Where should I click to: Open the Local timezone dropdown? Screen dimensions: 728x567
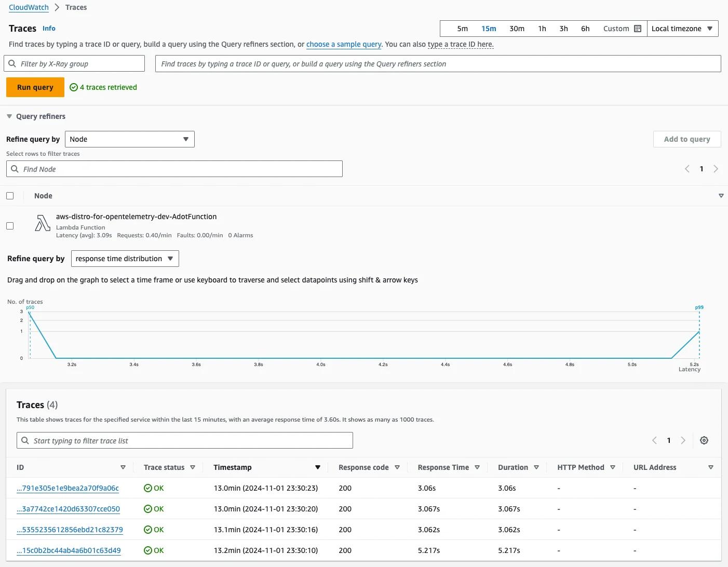click(682, 29)
